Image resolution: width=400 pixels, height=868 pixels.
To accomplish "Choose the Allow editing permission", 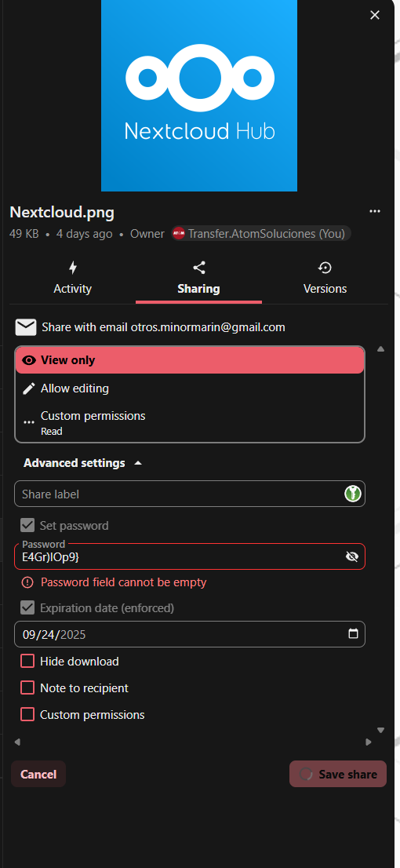I will tap(190, 388).
